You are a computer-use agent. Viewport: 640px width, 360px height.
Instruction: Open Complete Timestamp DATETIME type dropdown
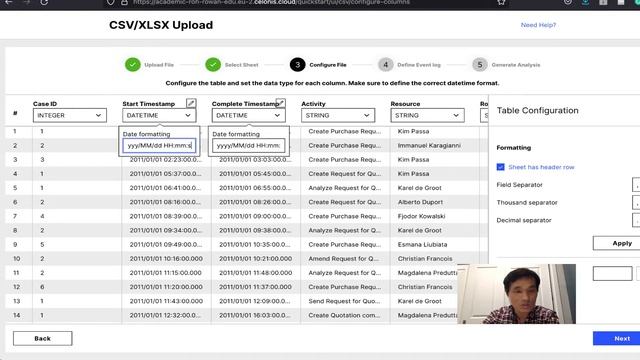pos(249,116)
